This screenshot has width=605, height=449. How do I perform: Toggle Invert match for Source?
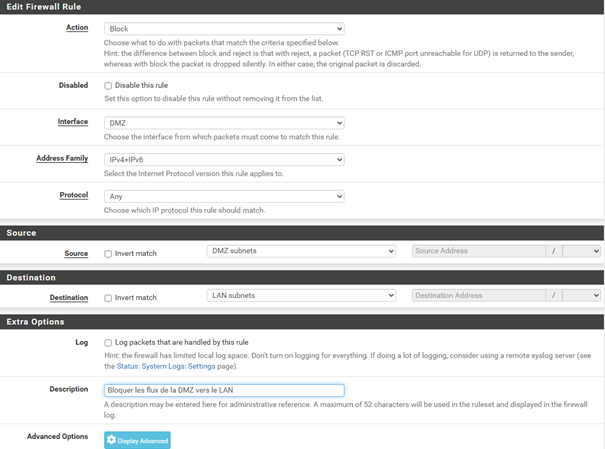click(108, 254)
